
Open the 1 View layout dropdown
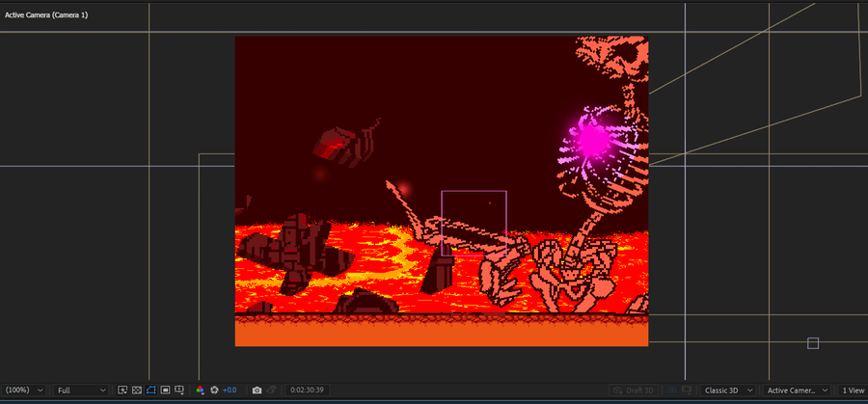tap(853, 391)
